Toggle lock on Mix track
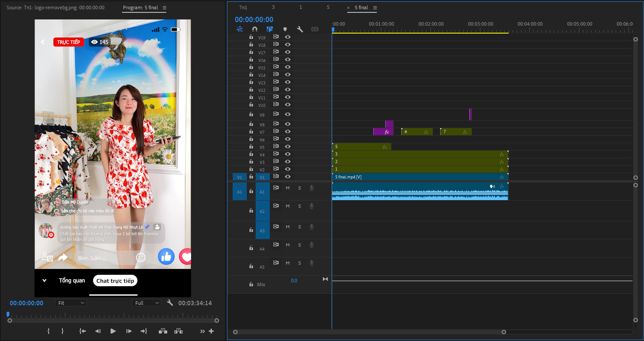 click(251, 284)
